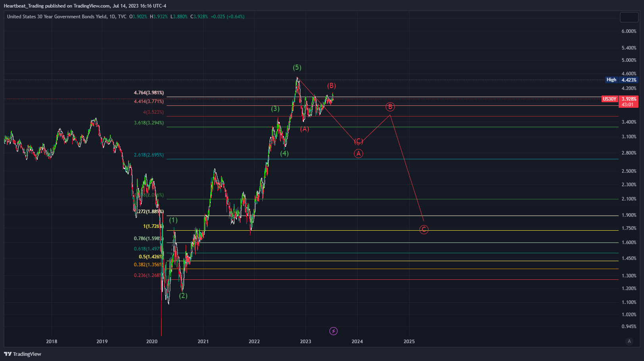
Task: Select Fibonacci label 0.5(1.426%)
Action: click(x=150, y=257)
